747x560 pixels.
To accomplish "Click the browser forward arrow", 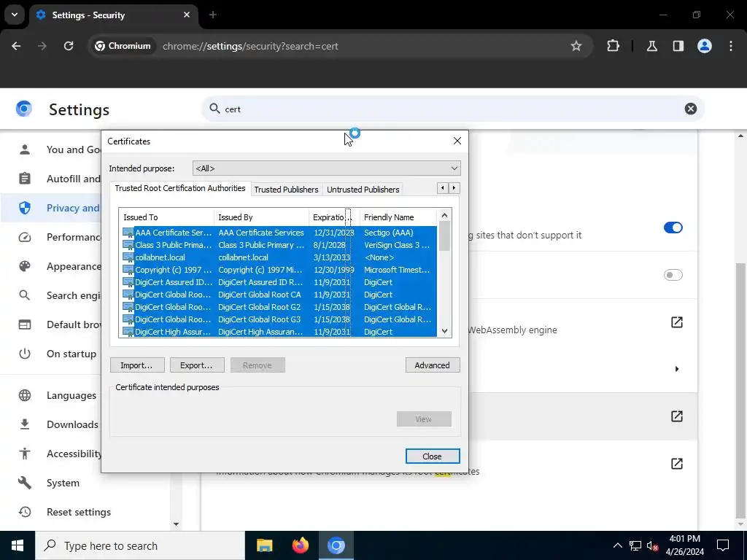I will point(42,46).
